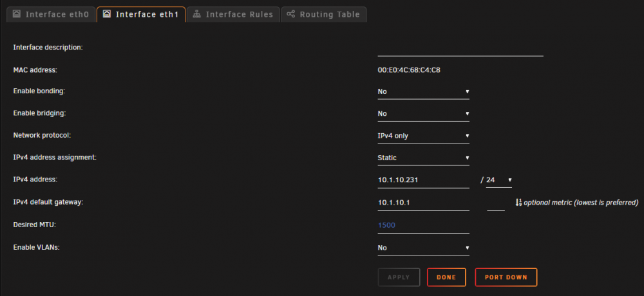The height and width of the screenshot is (296, 644).
Task: Click the IPv4 address field 10.1.10.231
Action: pos(424,180)
